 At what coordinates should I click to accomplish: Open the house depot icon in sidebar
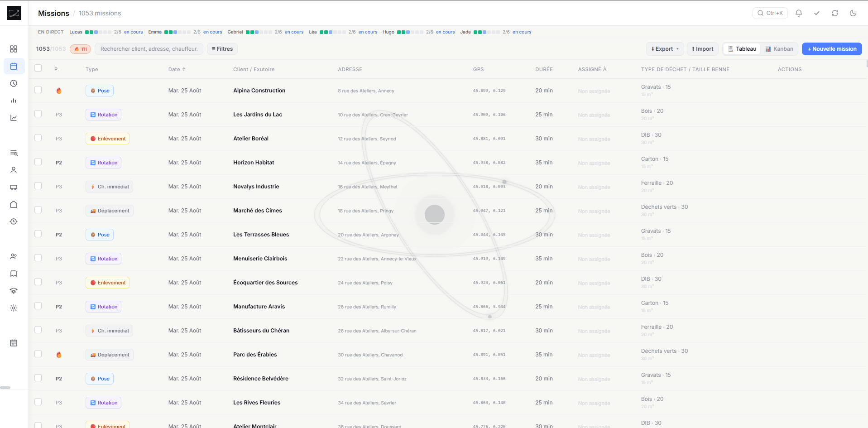[x=14, y=204]
